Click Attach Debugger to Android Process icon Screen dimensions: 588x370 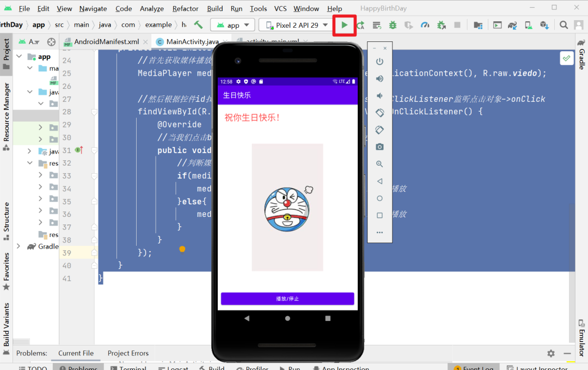click(x=442, y=25)
